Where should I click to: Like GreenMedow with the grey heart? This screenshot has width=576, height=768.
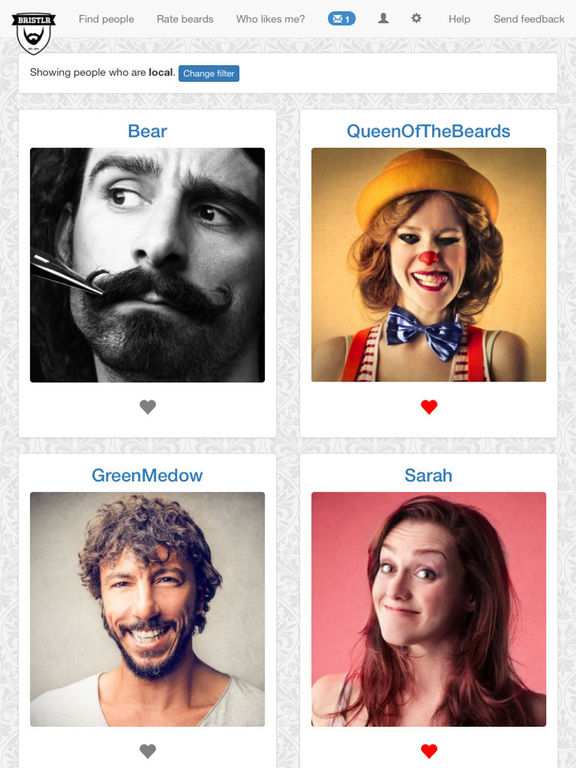pyautogui.click(x=147, y=751)
